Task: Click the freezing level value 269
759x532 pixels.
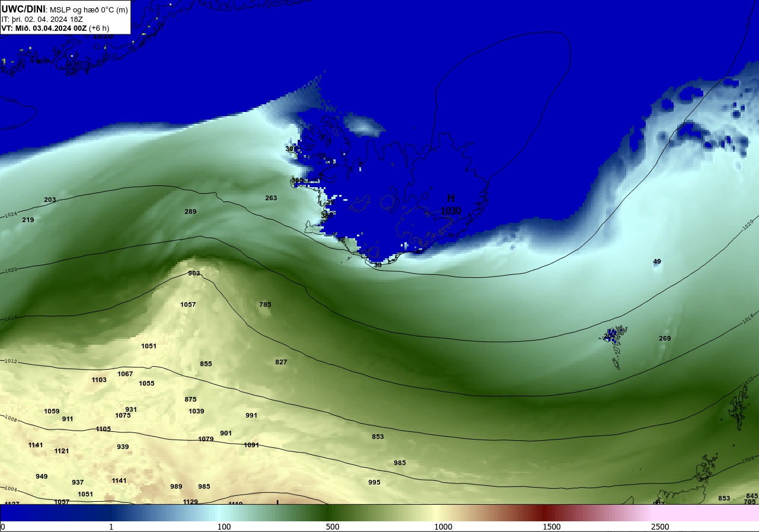Action: [x=665, y=338]
